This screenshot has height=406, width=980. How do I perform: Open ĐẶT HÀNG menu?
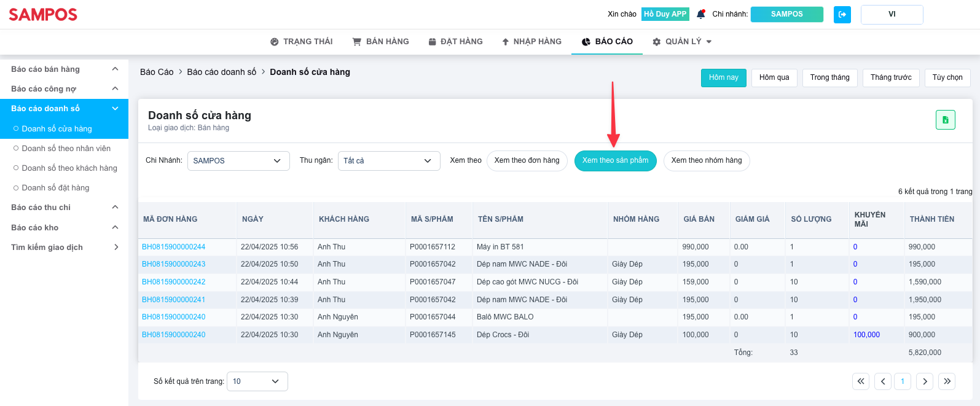[x=456, y=42]
